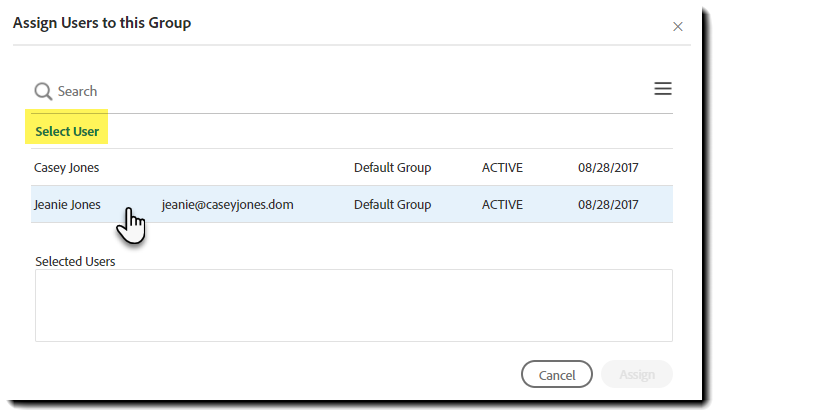The width and height of the screenshot is (831, 410).
Task: Click ACTIVE status for Jeanie Jones
Action: click(x=502, y=205)
